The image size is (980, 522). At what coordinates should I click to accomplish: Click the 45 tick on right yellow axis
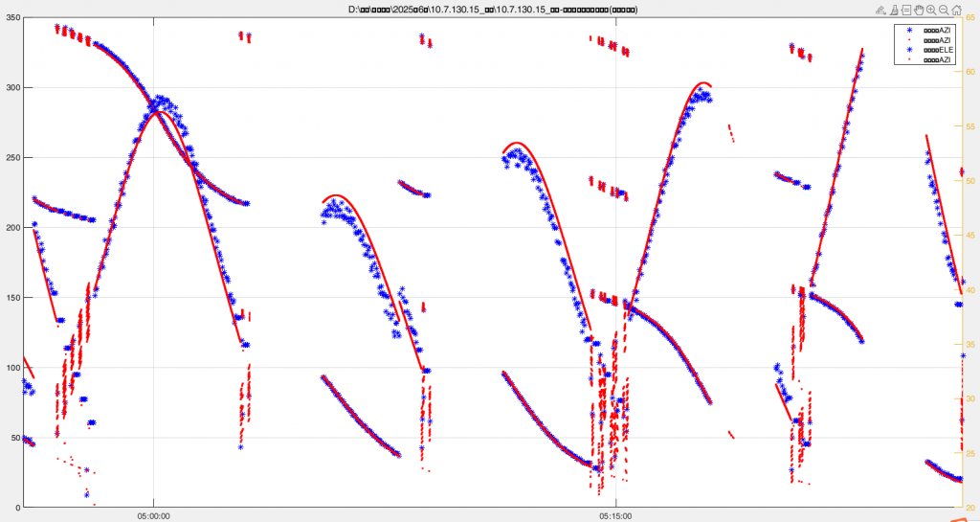[x=970, y=235]
